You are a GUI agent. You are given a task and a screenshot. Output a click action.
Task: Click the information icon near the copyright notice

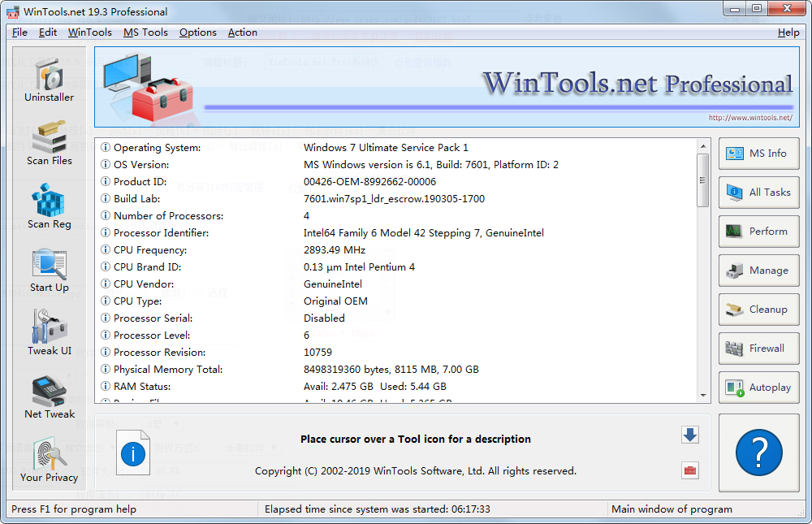point(133,453)
